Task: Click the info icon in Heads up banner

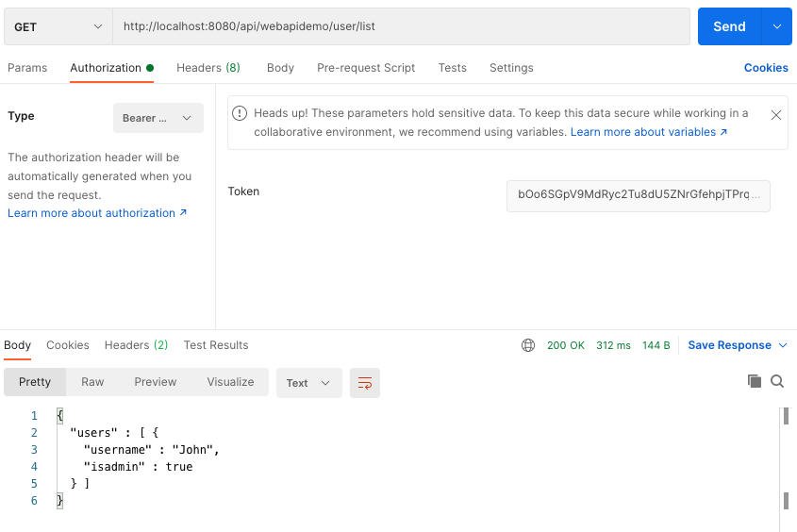Action: (x=241, y=113)
